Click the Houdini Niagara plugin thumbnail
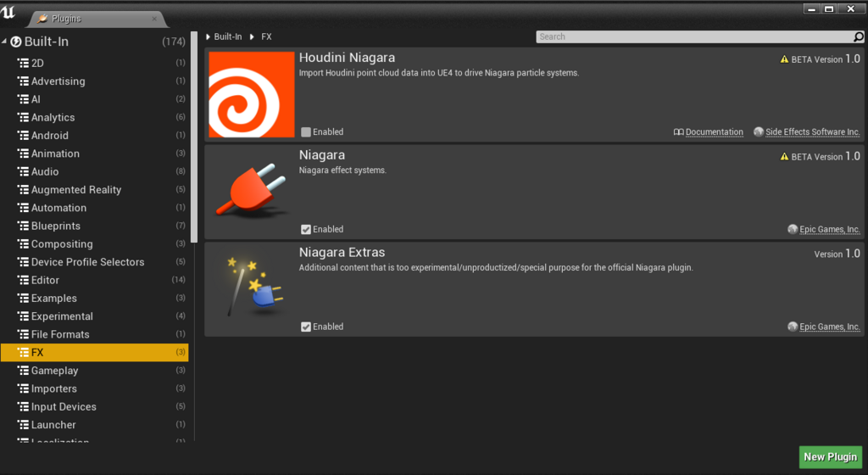This screenshot has height=475, width=868. pos(251,94)
